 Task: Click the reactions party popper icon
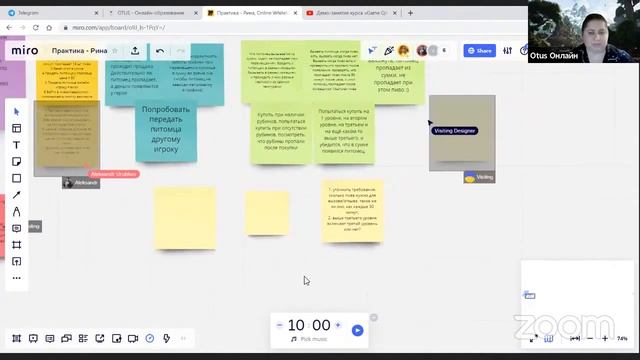(x=389, y=51)
